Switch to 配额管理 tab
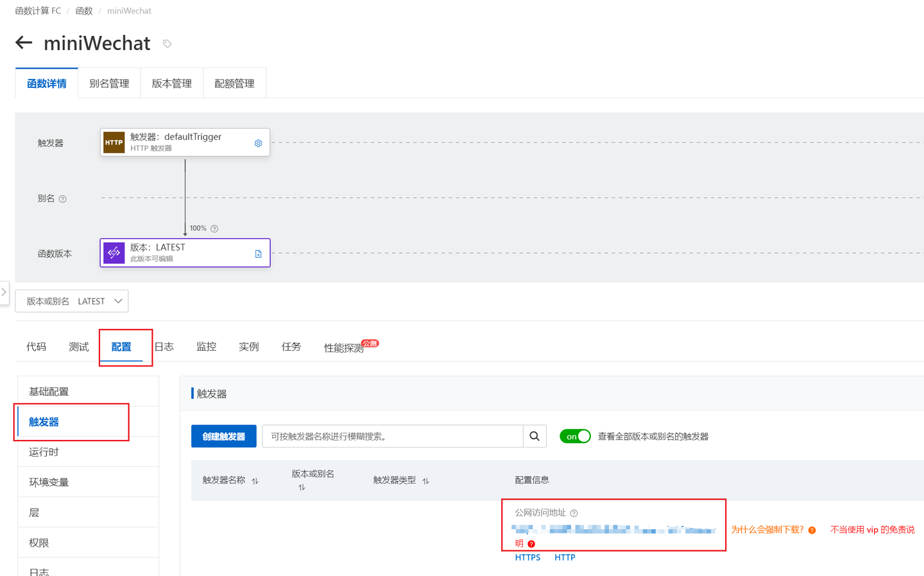Screen dimensions: 924x576 [x=234, y=83]
